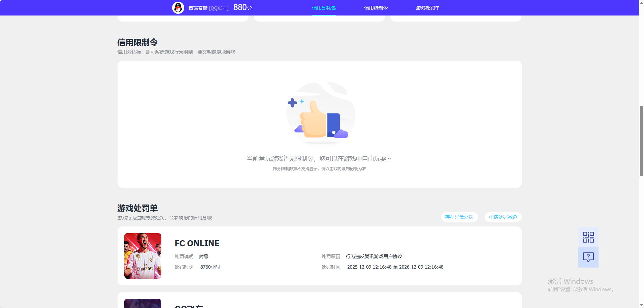This screenshot has height=308, width=644.
Task: Click the FC ONLINE title
Action: 197,243
